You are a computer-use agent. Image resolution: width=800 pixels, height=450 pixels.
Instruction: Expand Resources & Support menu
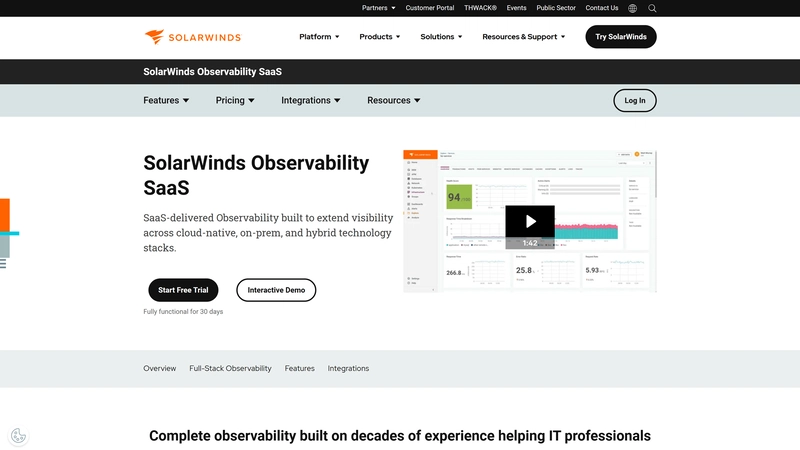[523, 37]
